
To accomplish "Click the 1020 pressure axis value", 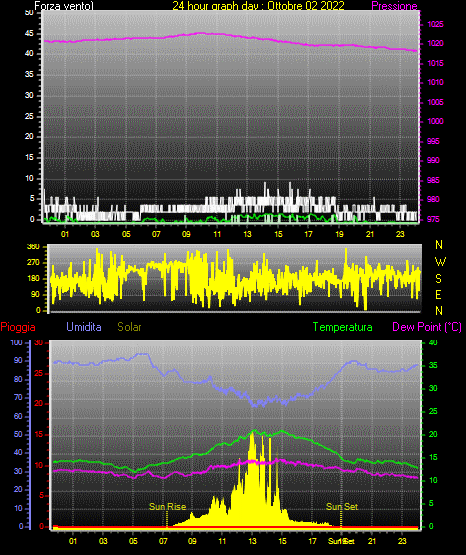I will [x=435, y=44].
